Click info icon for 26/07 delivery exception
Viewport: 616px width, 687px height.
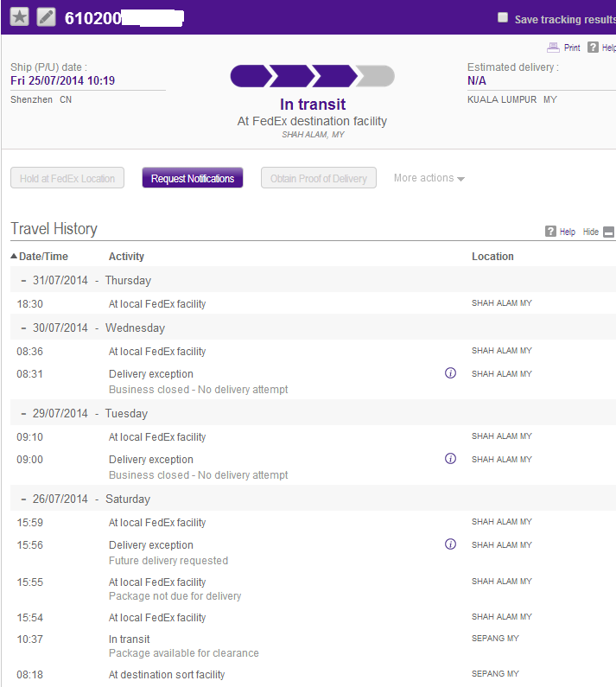[450, 544]
